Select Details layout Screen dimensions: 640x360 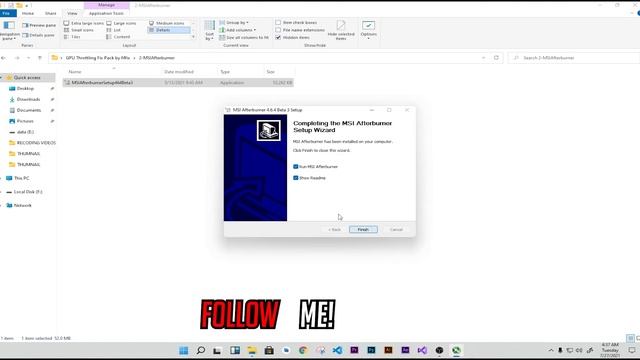pos(169,30)
